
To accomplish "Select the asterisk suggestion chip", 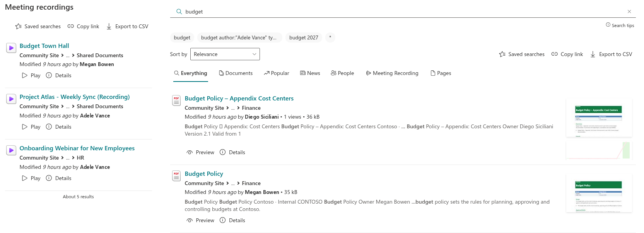I will click(x=330, y=37).
